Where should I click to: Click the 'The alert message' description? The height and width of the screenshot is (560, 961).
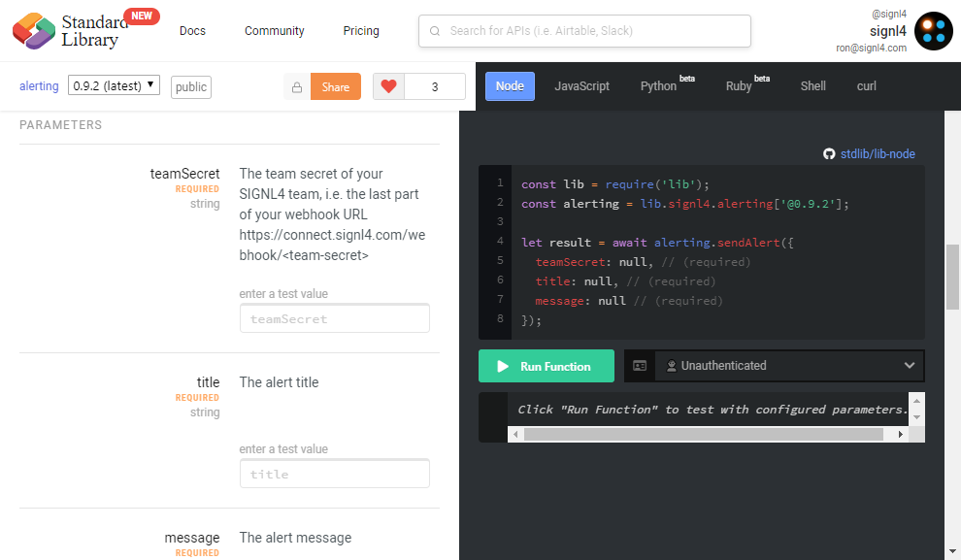295,538
